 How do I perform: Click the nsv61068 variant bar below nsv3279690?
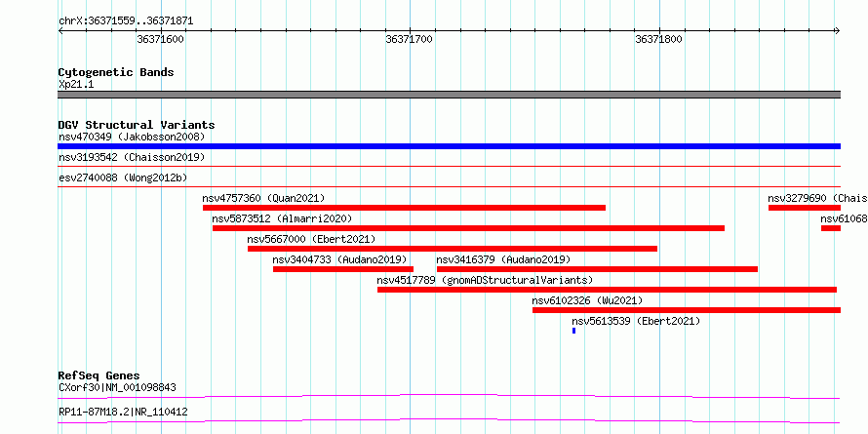[x=831, y=228]
